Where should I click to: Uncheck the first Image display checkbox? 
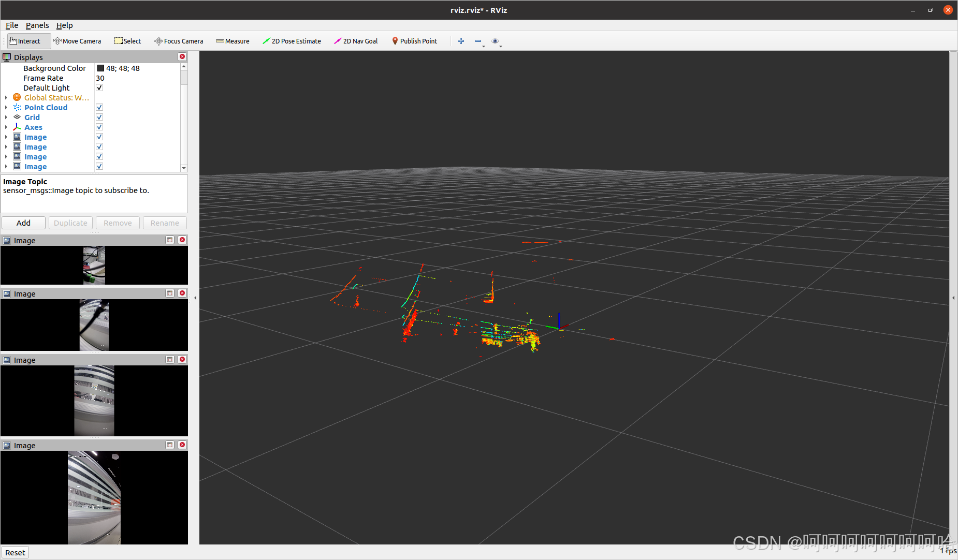99,137
